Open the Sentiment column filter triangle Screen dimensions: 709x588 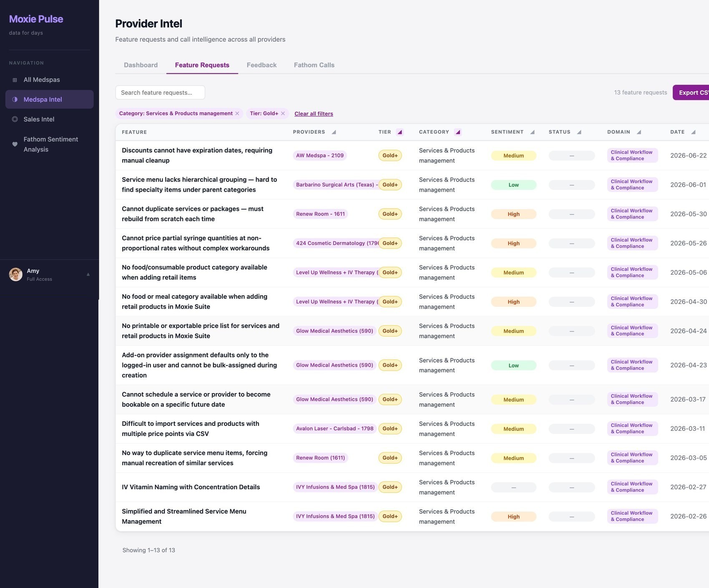(532, 132)
